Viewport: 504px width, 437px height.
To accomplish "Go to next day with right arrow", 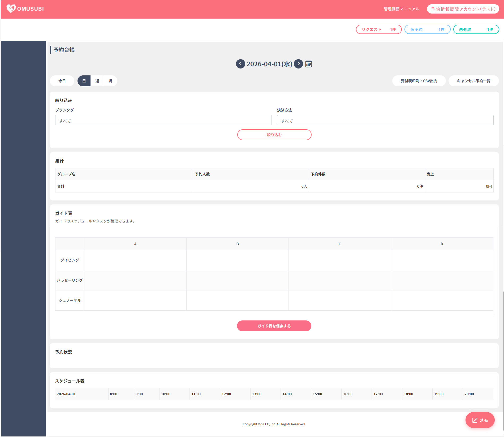I will [x=298, y=64].
